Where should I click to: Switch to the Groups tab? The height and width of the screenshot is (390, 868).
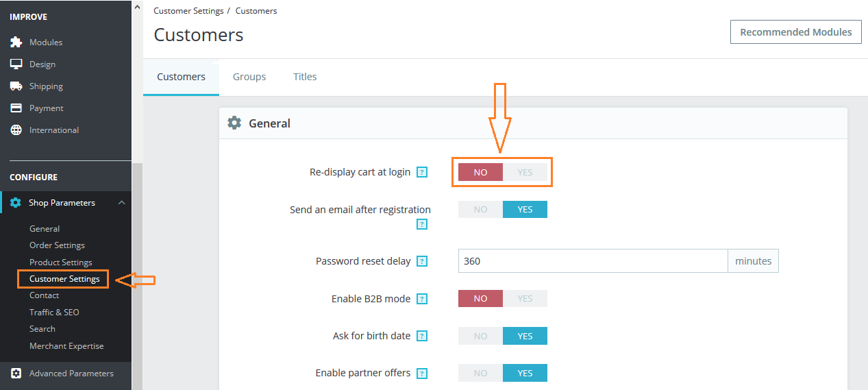coord(249,77)
